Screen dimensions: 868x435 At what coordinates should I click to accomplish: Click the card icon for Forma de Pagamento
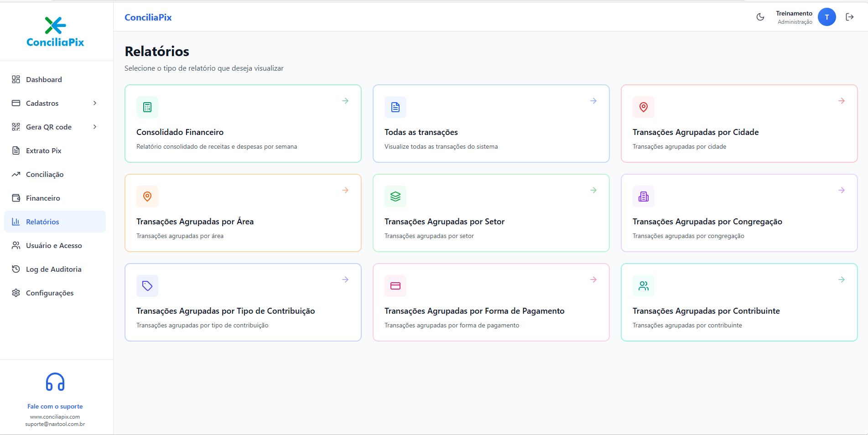click(395, 286)
